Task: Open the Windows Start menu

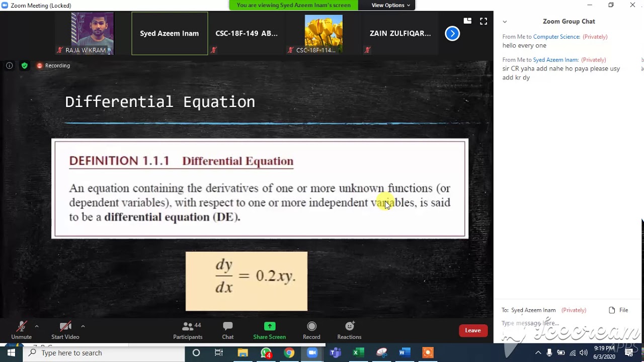Action: pos(11,353)
